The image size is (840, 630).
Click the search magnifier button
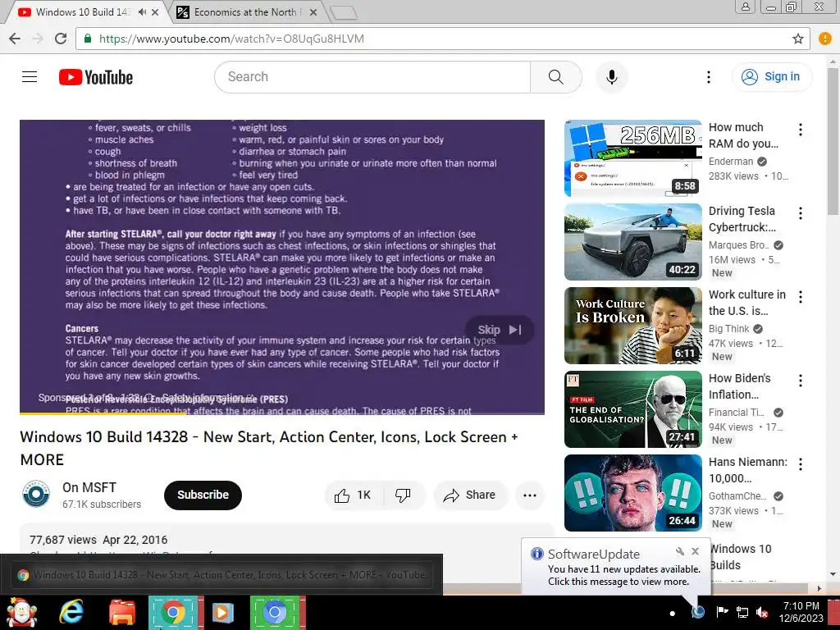[555, 77]
